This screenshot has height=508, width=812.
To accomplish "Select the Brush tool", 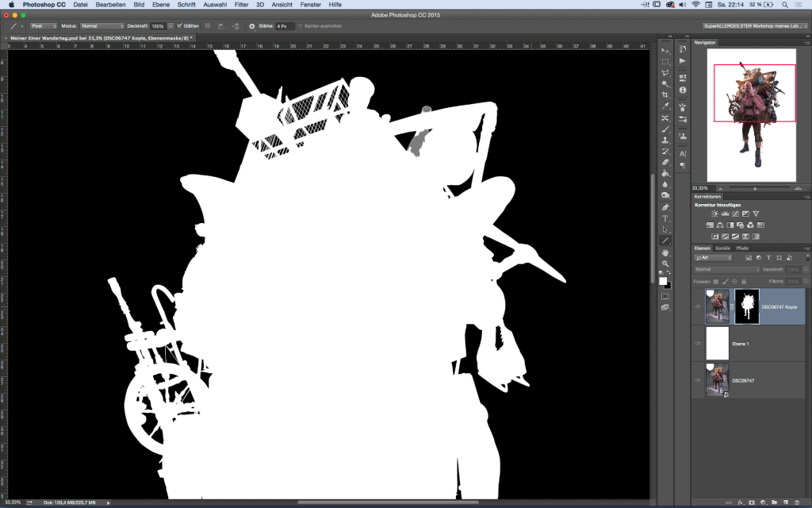I will click(665, 129).
